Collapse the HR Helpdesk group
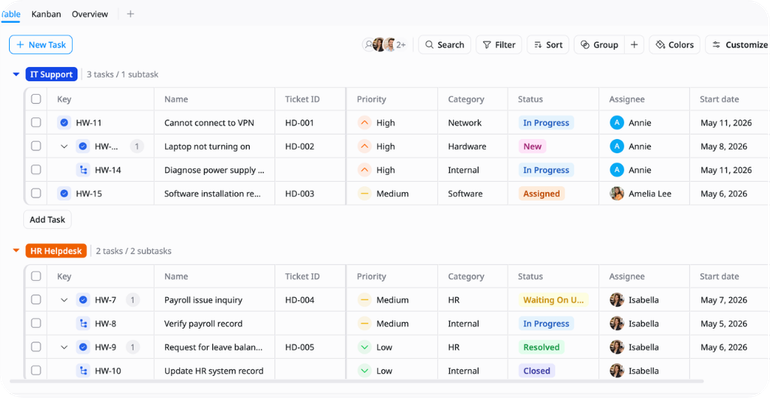 (16, 251)
